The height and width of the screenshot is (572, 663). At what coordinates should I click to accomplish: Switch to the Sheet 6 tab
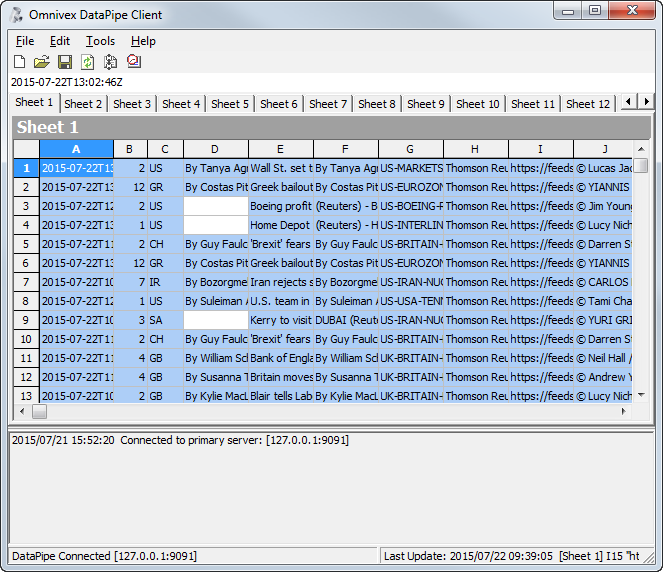279,104
